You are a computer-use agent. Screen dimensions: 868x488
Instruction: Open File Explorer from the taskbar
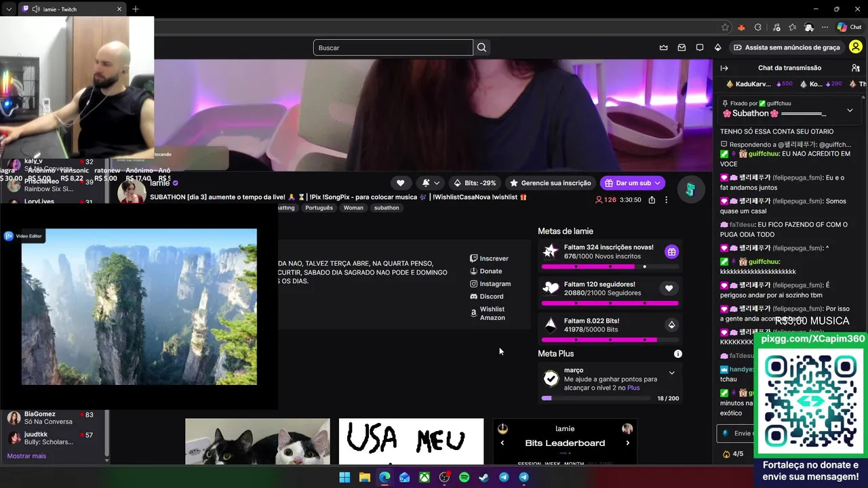click(x=364, y=477)
